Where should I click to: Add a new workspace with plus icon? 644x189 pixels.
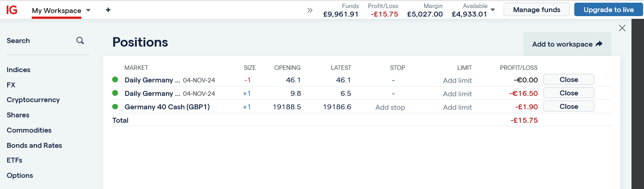(x=108, y=10)
